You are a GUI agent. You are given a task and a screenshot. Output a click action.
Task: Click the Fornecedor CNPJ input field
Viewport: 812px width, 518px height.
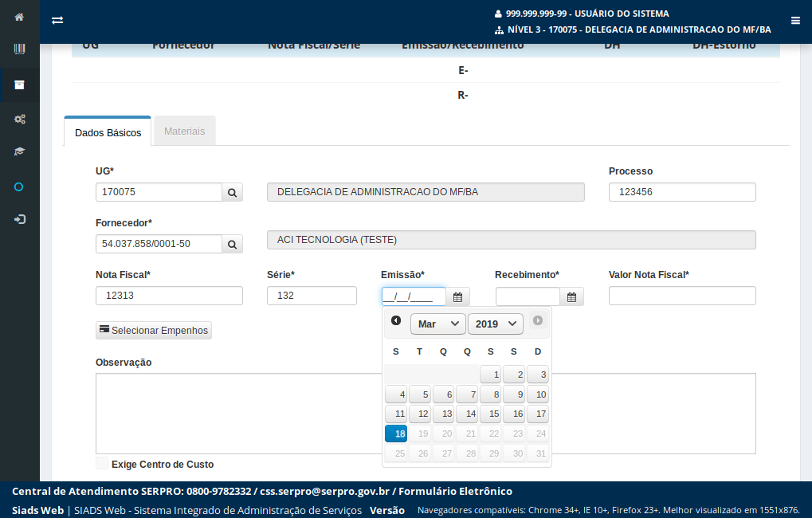click(159, 244)
